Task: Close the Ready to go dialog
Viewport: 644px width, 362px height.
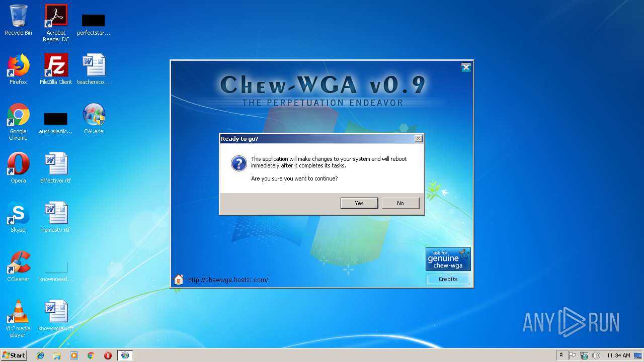Action: 418,138
